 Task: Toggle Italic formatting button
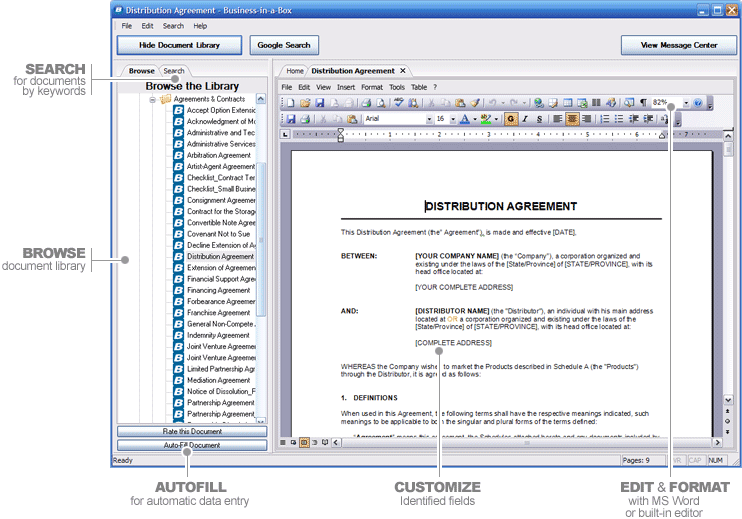[x=524, y=119]
